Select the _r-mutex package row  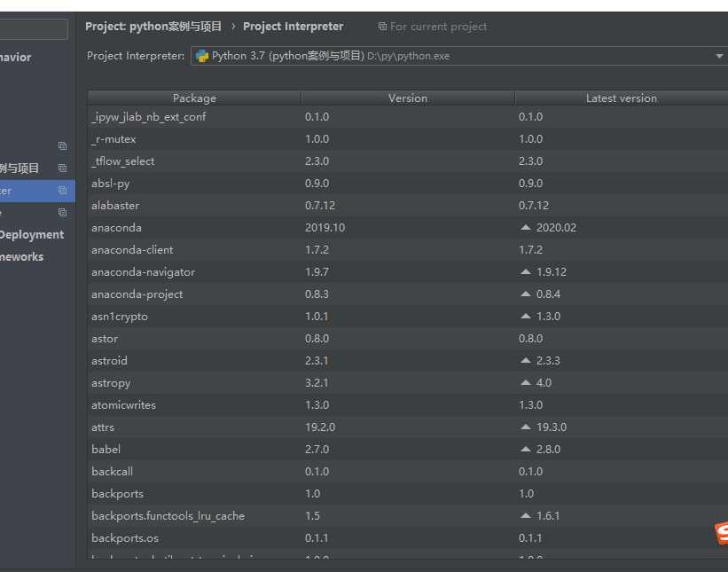pos(408,139)
